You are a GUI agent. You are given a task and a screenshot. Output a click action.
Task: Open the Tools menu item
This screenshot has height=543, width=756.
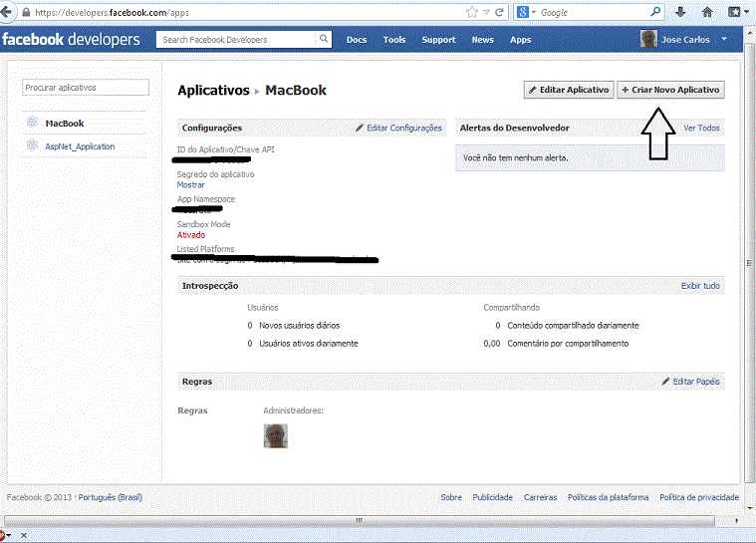point(393,40)
